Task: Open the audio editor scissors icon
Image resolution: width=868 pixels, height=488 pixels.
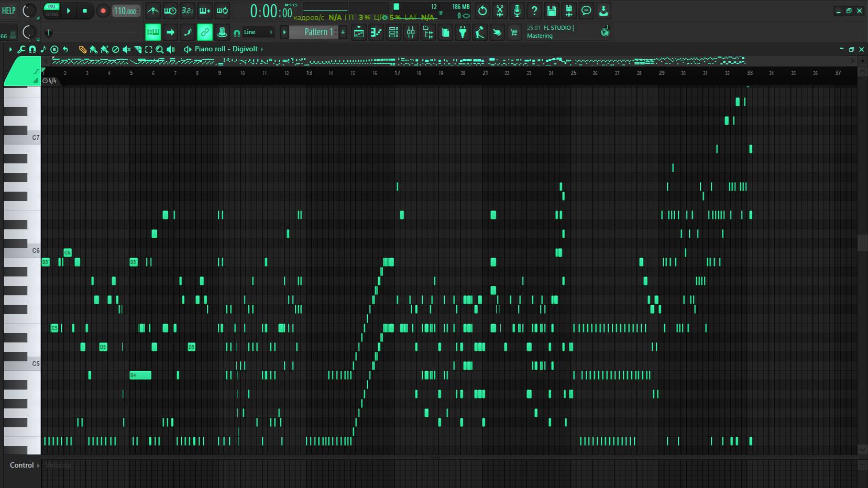Action: (x=500, y=10)
